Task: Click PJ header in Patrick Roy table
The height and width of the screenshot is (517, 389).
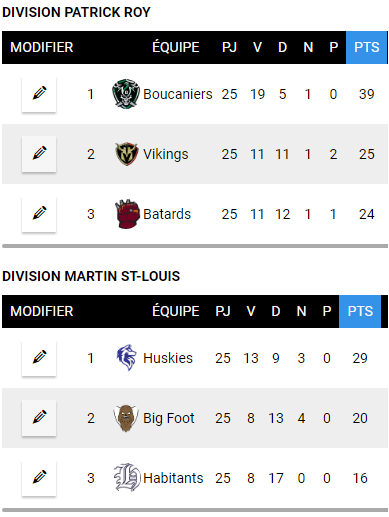Action: pyautogui.click(x=229, y=47)
